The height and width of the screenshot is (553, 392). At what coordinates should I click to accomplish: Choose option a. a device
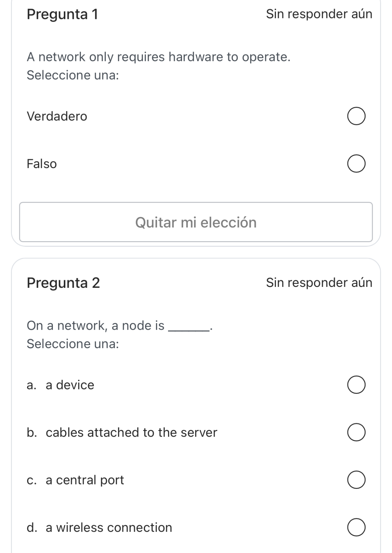pyautogui.click(x=356, y=385)
